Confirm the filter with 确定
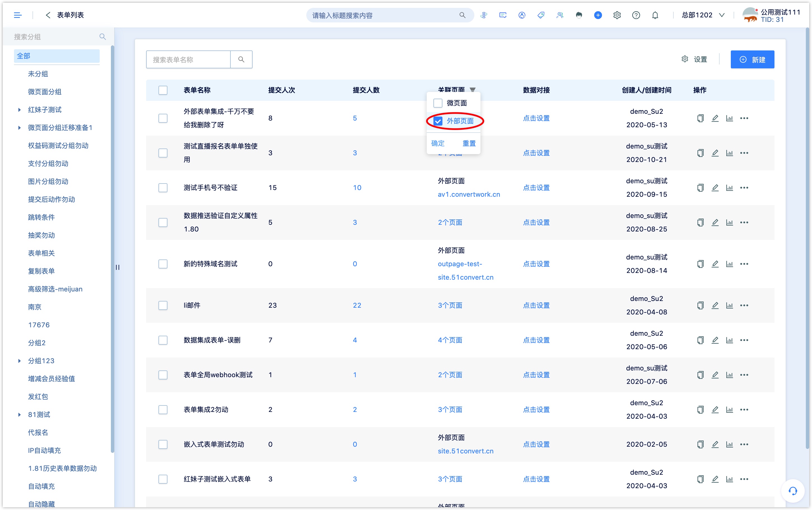This screenshot has width=812, height=510. click(438, 143)
